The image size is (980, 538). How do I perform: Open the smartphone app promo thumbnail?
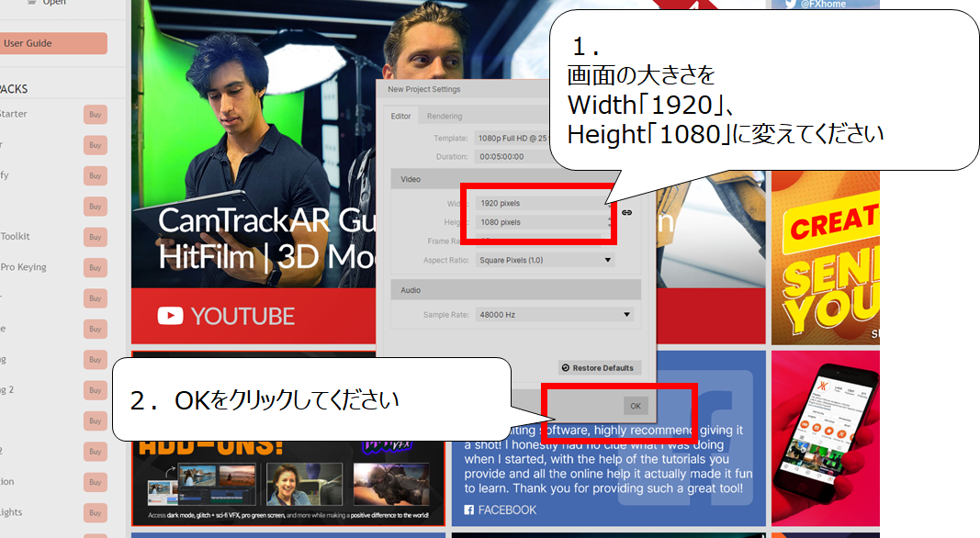(825, 437)
